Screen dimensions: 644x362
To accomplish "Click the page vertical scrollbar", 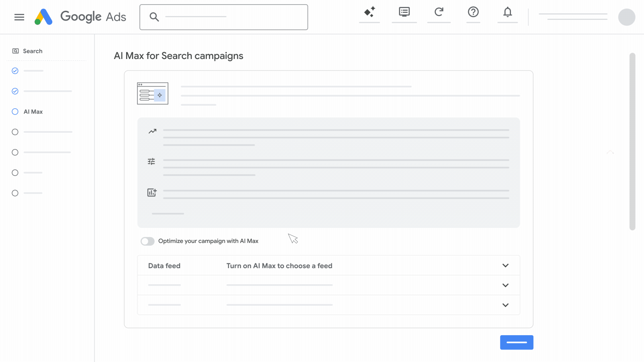I will (632, 141).
